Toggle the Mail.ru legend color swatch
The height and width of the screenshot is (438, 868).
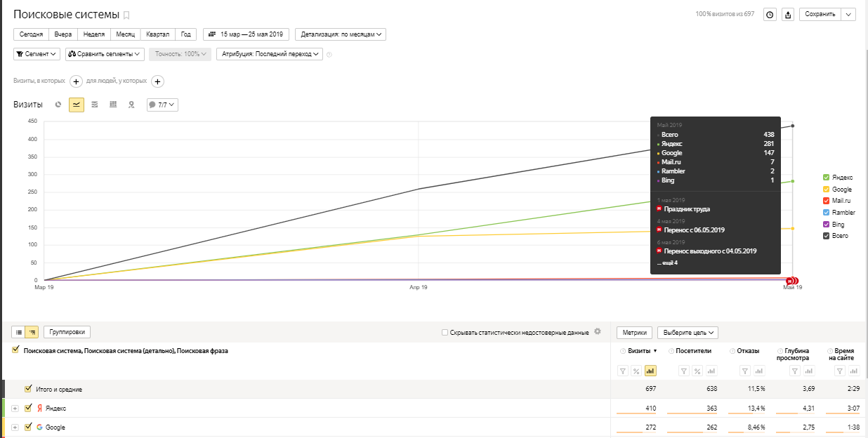[826, 201]
